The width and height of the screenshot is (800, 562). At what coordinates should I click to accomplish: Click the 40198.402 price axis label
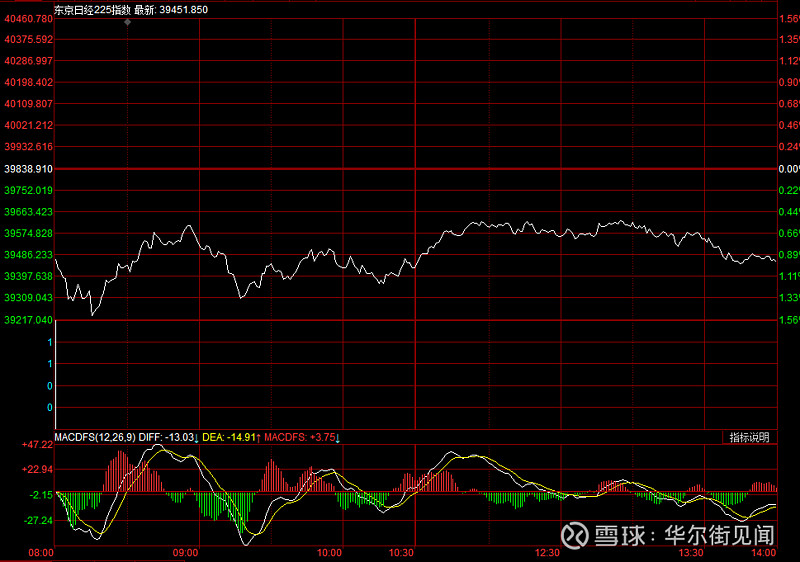point(29,82)
